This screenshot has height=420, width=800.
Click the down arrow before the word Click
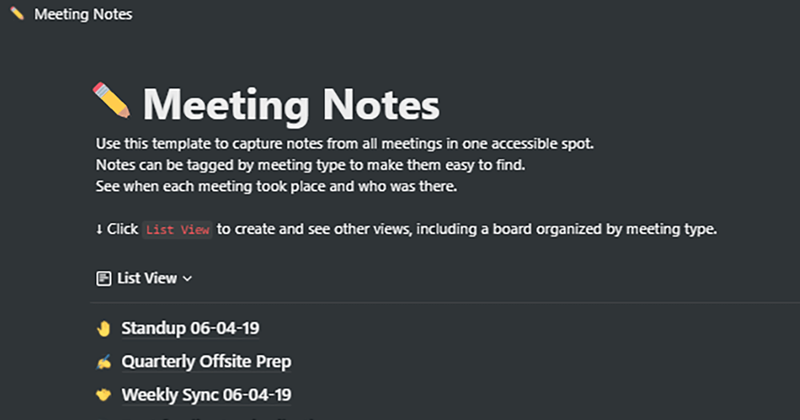[x=99, y=229]
